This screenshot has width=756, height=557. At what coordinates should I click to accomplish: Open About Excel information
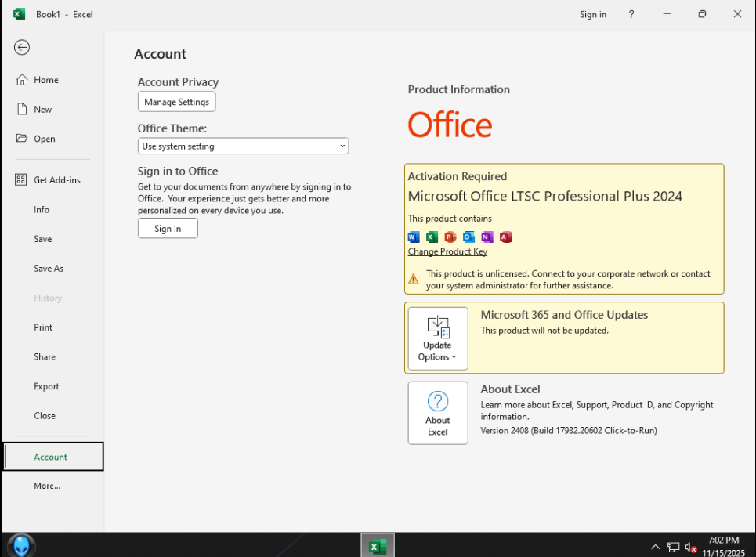click(437, 413)
